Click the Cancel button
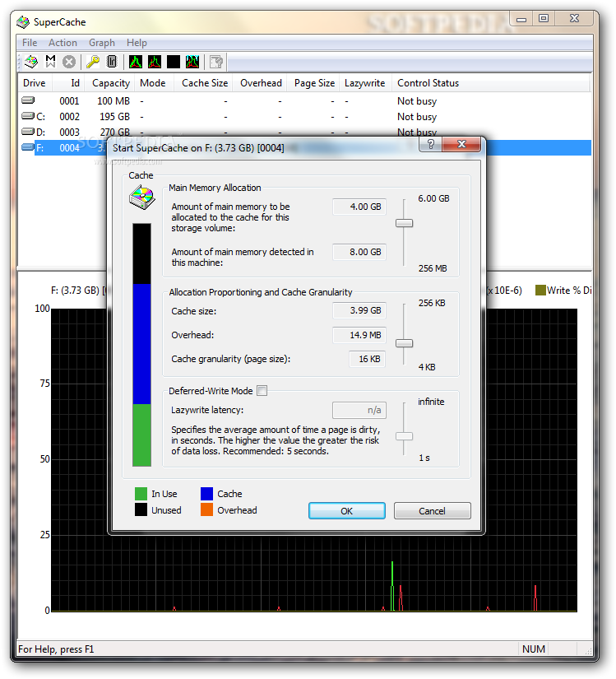Screen dimensions: 616x679 (432, 511)
